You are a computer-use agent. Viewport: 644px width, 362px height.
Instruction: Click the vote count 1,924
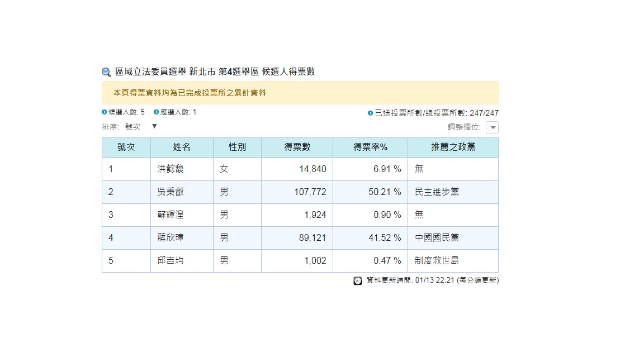point(315,215)
